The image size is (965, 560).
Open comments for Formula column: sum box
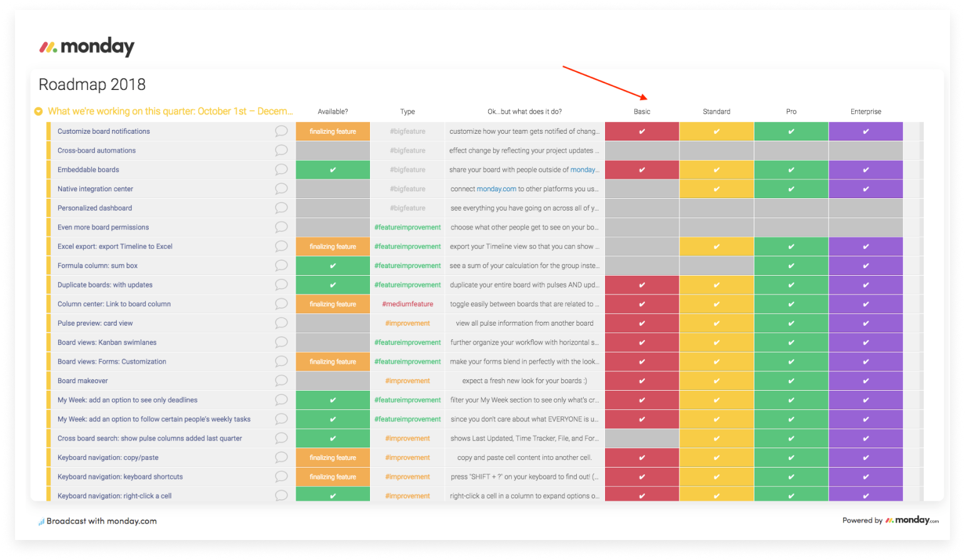point(281,266)
